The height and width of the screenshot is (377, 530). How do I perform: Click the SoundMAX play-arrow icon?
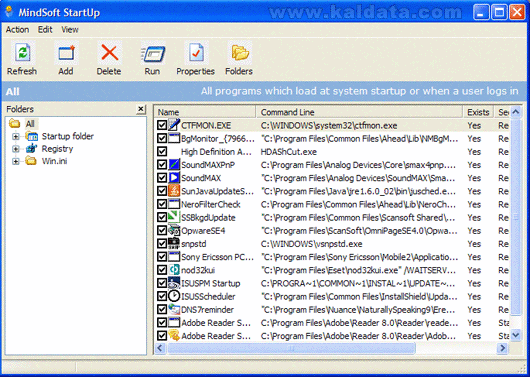click(174, 178)
